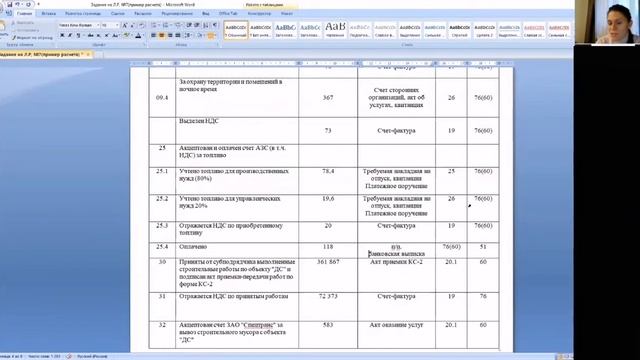The height and width of the screenshot is (360, 640).
Task: Click the Paste clipboard icon
Action: click(x=3, y=26)
